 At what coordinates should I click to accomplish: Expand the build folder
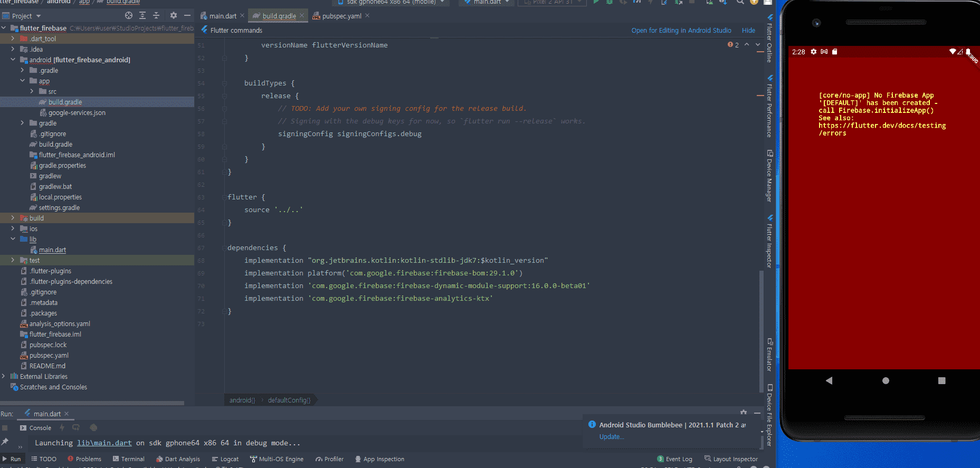tap(13, 218)
